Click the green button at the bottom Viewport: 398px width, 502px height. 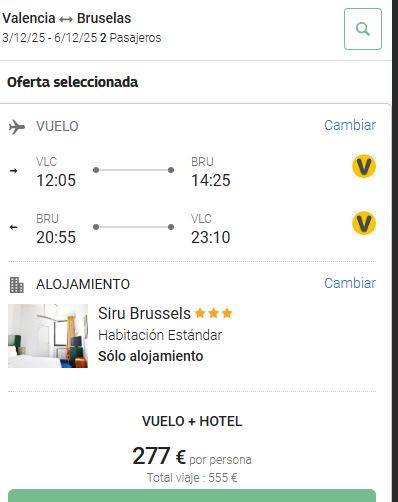(x=192, y=496)
